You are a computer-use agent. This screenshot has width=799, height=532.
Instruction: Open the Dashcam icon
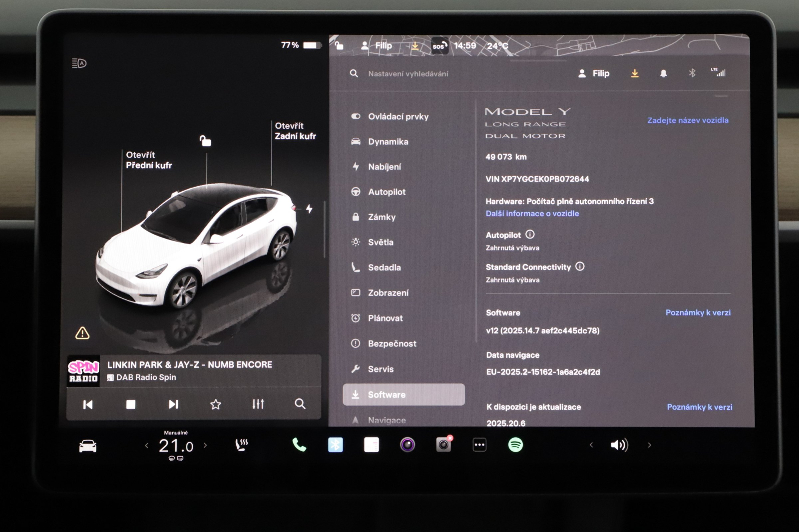443,445
